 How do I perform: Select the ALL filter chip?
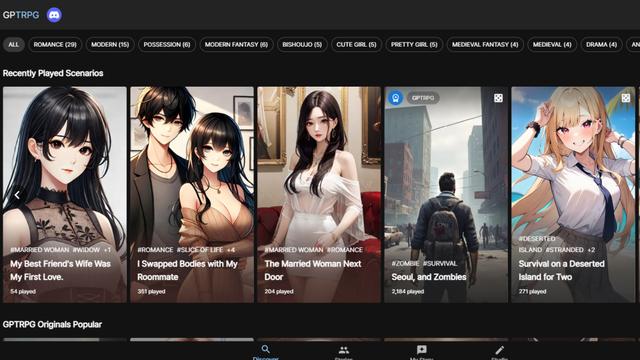point(13,44)
